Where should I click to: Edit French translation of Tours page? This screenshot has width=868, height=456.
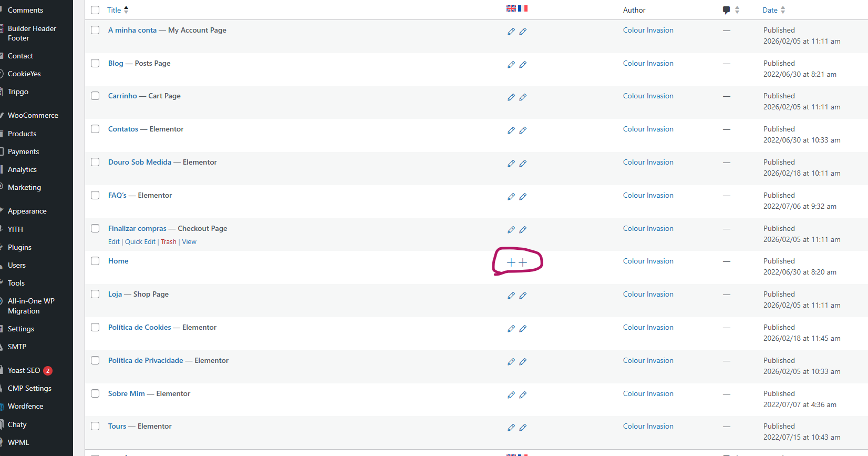(x=523, y=428)
